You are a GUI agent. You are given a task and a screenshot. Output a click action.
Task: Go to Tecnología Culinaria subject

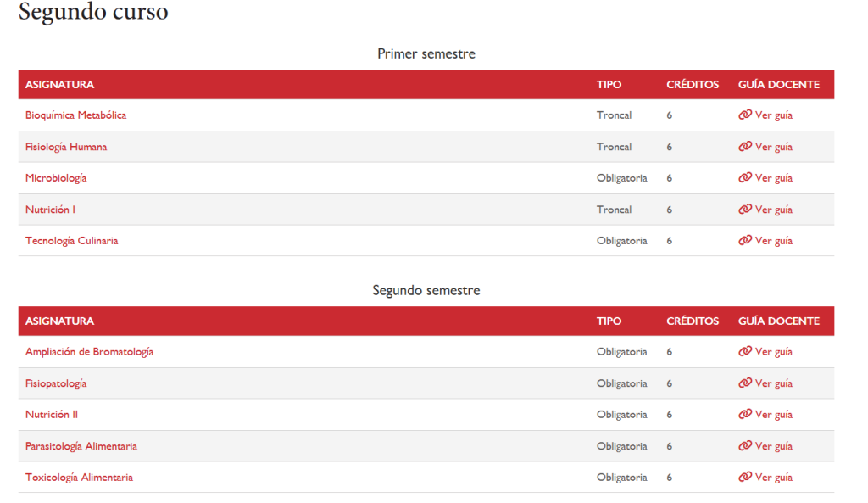[71, 241]
